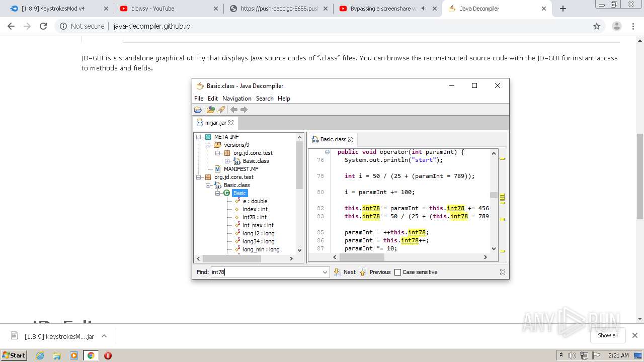Collapse the META-INF tree node
Viewport: 644px width, 362px height.
(199, 137)
